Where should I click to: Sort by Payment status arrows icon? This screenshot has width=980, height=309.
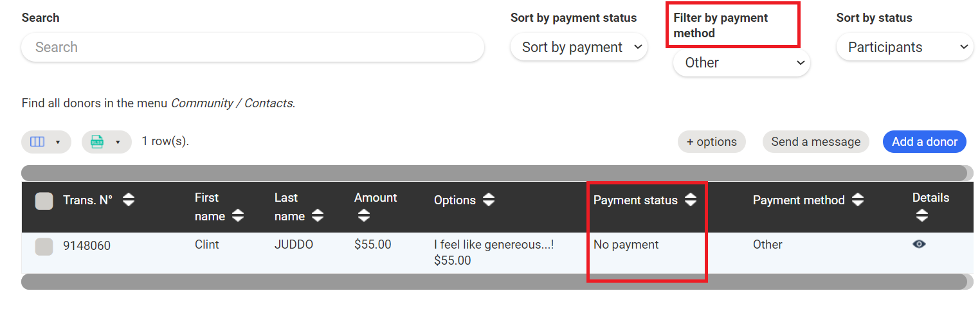click(691, 200)
